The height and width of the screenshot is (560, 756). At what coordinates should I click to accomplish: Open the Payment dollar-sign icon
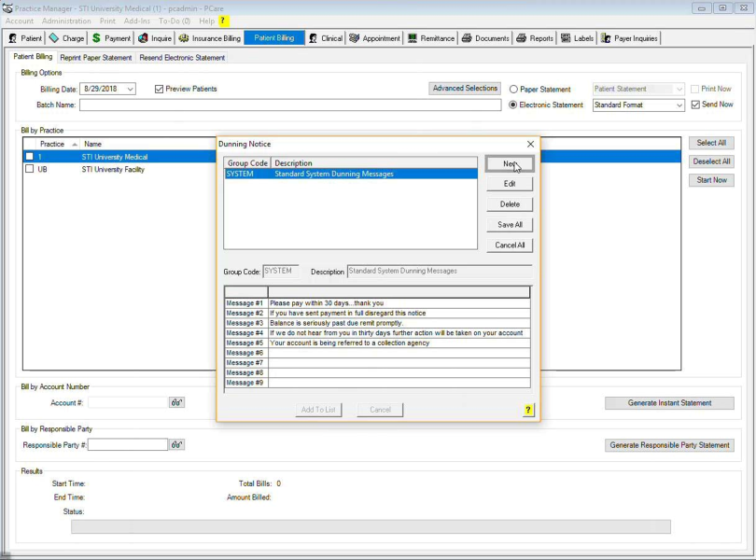[x=96, y=38]
